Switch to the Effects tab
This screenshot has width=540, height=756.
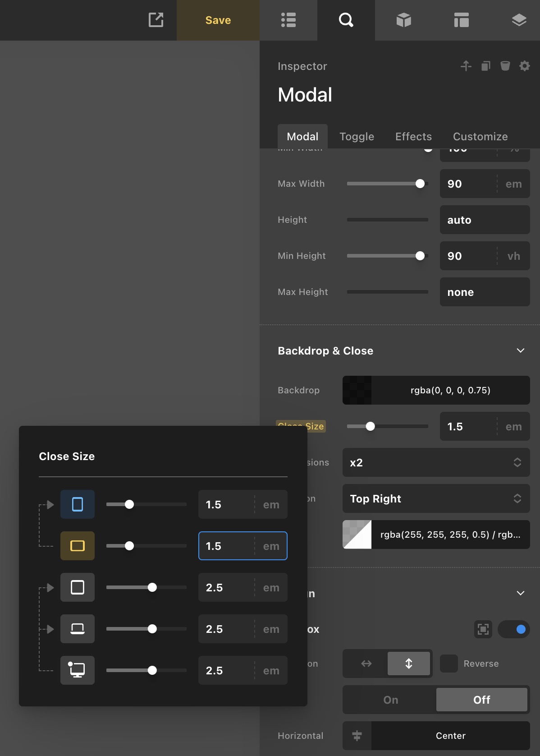[x=413, y=136]
